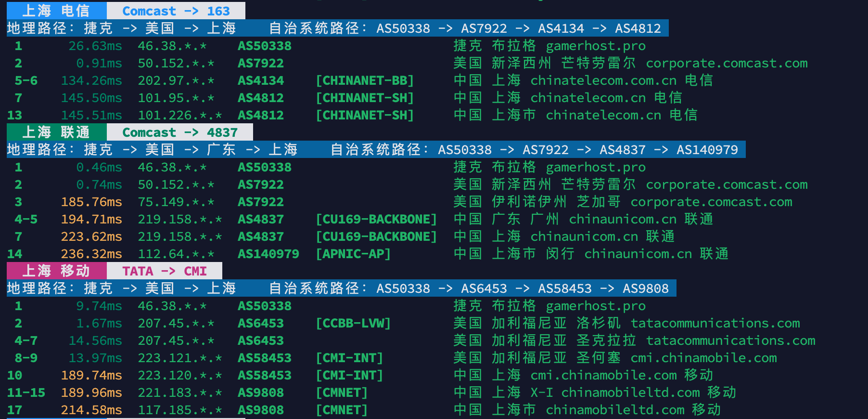Click the AS140979 entry in hop 14
Screen dimensions: 868x419
(x=268, y=254)
